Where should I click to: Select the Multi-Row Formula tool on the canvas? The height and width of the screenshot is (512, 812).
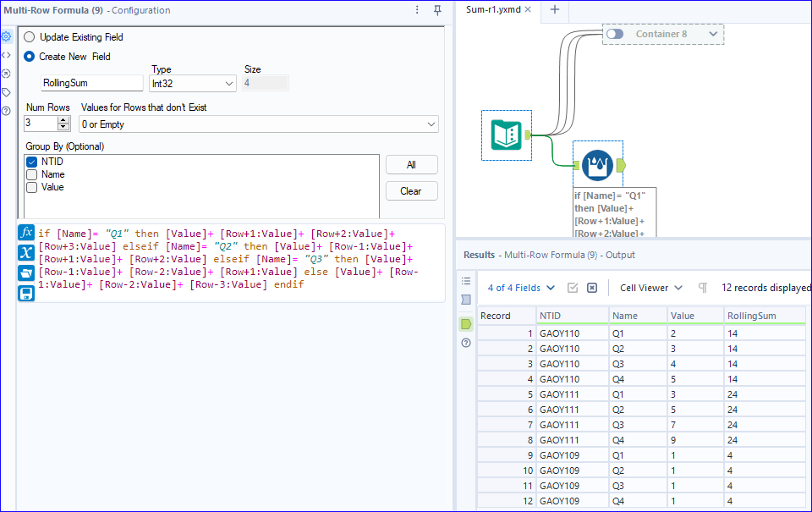(x=597, y=166)
